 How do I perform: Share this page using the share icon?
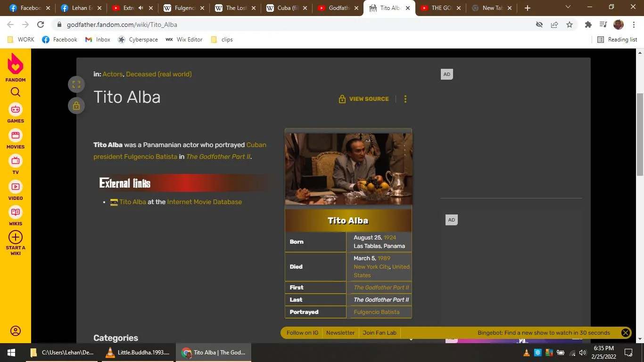click(x=554, y=25)
